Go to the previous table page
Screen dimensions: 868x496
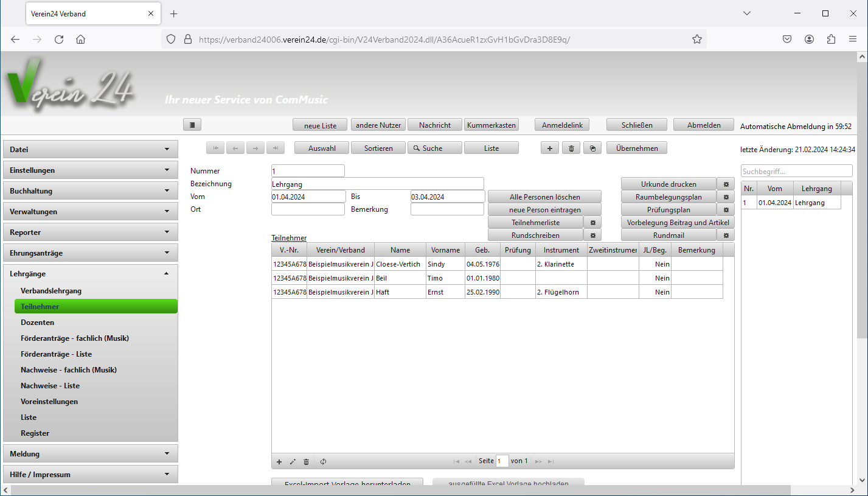click(x=468, y=461)
